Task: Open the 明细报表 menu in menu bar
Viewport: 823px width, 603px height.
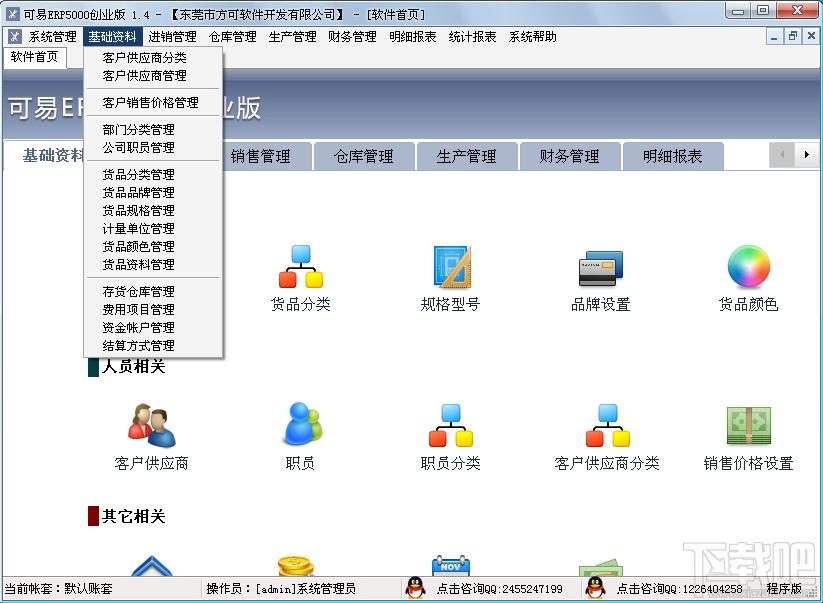Action: point(413,36)
